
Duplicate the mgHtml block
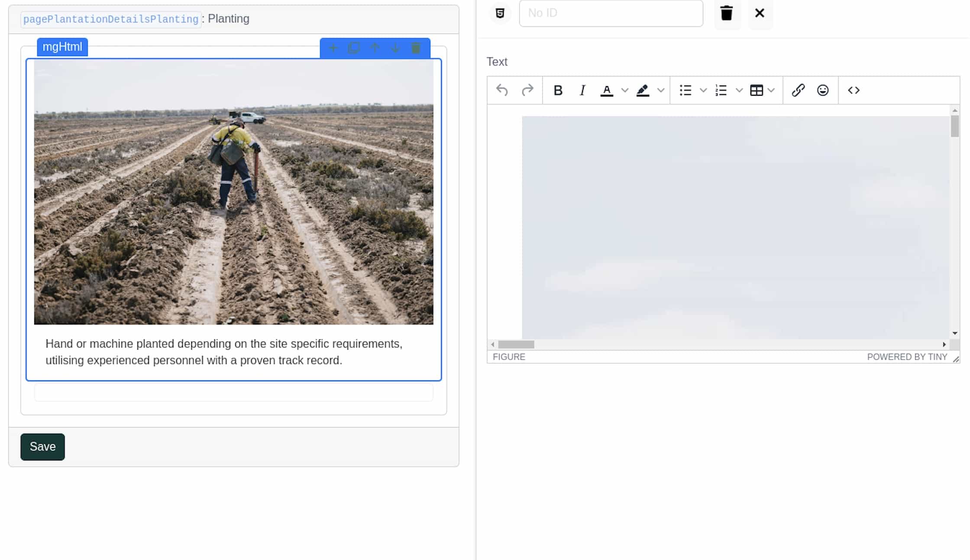coord(354,48)
